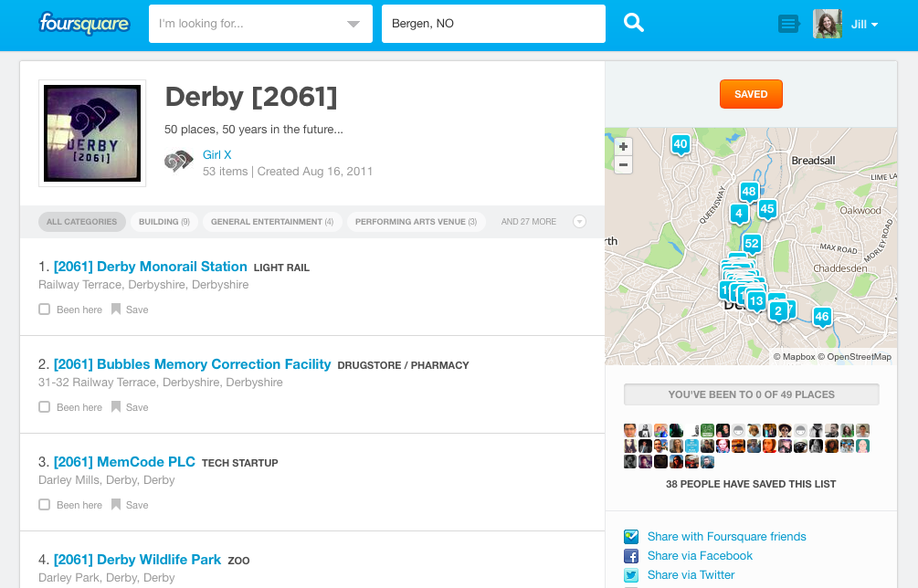Click bookmark Save icon for Bubbles Memory Correction Facility

(116, 406)
